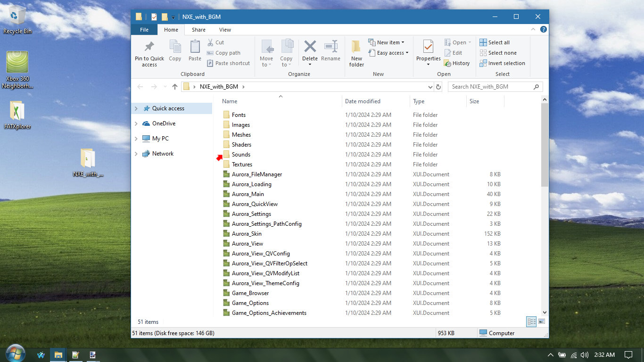
Task: Select the Aurora_Skin file
Action: [x=247, y=234]
